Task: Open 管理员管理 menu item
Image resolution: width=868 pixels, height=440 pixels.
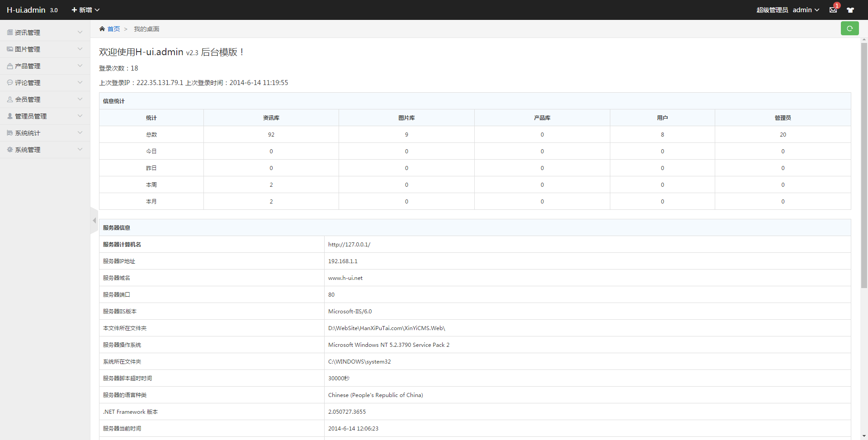Action: pos(31,116)
